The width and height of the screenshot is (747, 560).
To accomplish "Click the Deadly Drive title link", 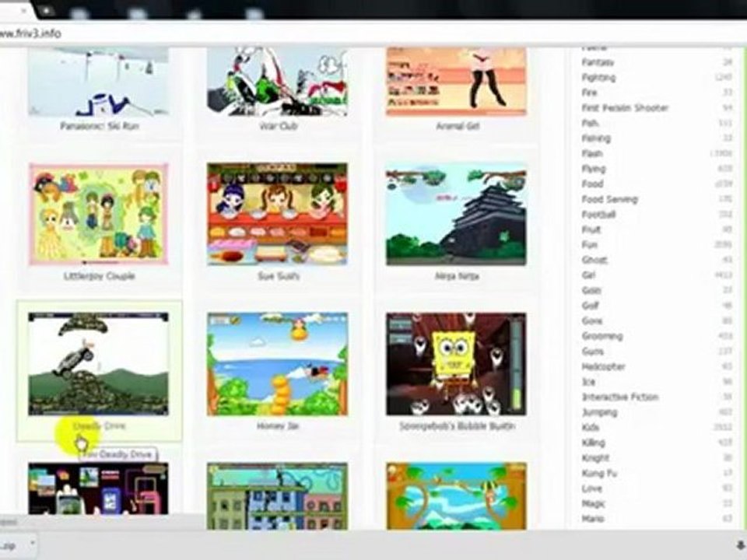I will click(99, 425).
